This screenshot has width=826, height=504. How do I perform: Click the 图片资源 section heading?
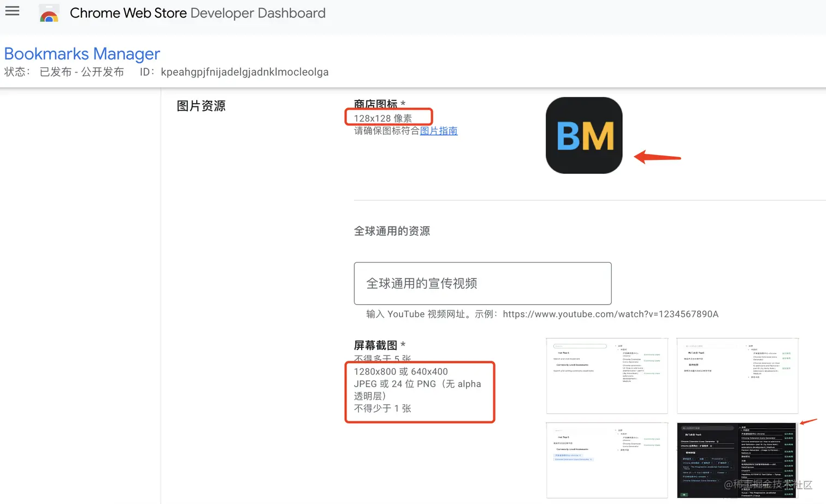[x=201, y=106]
